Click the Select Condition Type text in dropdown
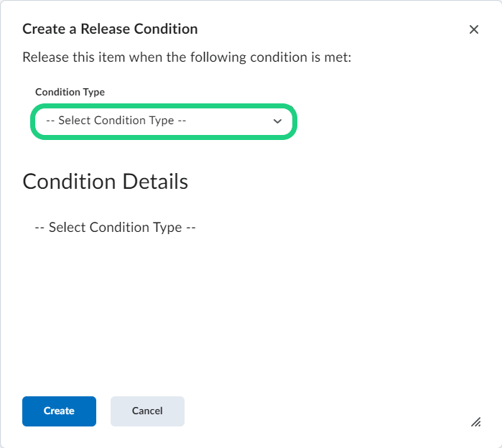 coord(116,121)
